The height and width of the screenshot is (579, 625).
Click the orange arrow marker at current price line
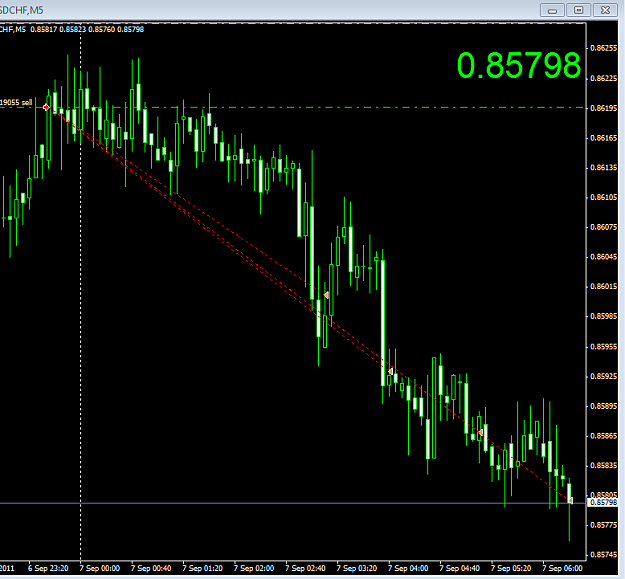click(x=570, y=500)
